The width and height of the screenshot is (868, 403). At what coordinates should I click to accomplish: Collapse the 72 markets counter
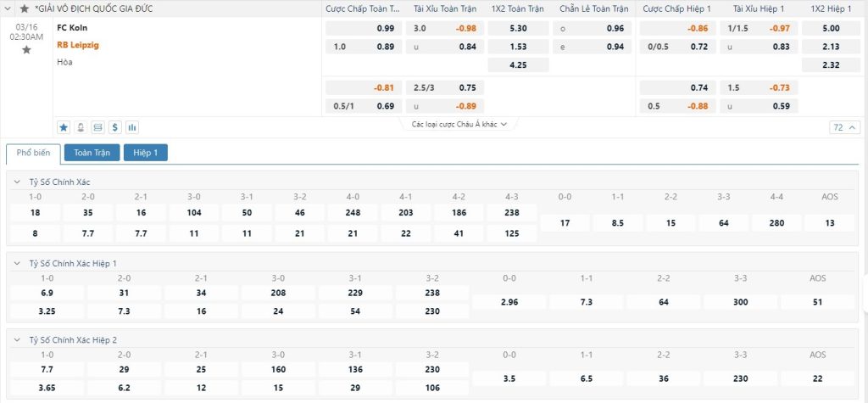845,127
